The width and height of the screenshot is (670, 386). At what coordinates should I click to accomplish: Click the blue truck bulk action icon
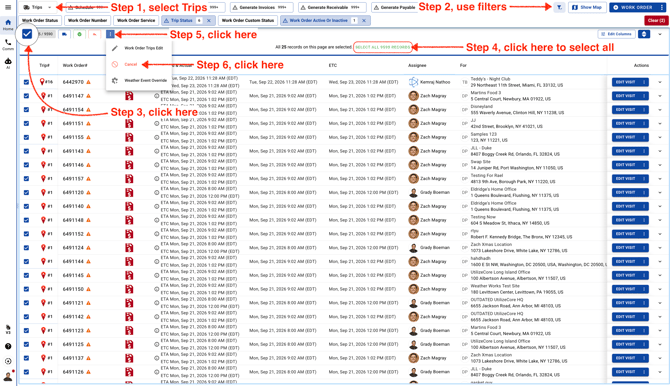[x=64, y=34]
